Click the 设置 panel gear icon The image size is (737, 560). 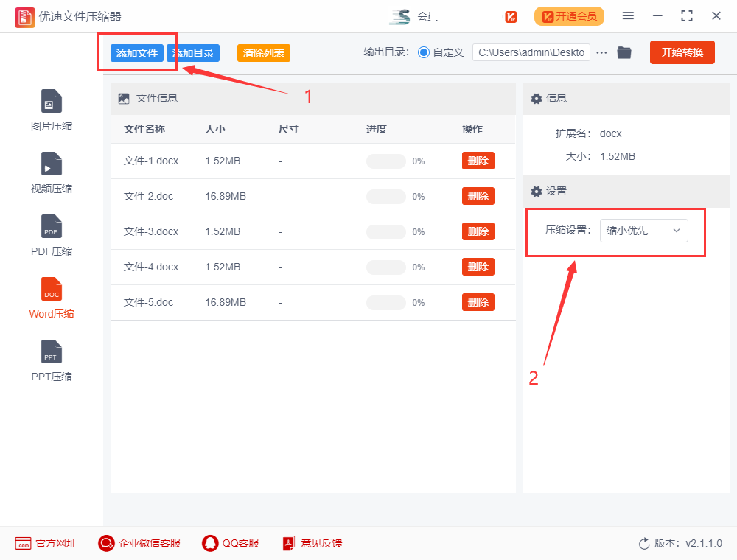537,191
